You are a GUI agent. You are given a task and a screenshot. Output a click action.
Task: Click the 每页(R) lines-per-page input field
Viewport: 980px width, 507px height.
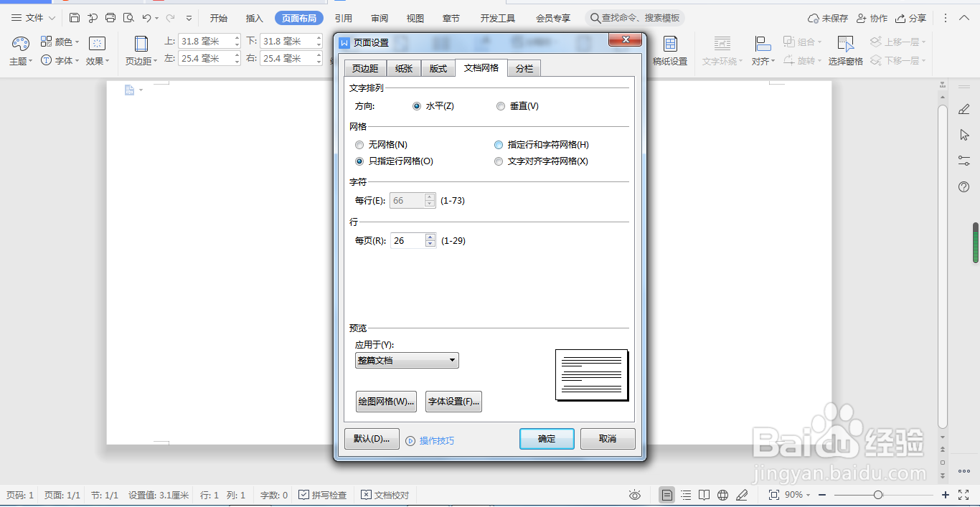[407, 240]
